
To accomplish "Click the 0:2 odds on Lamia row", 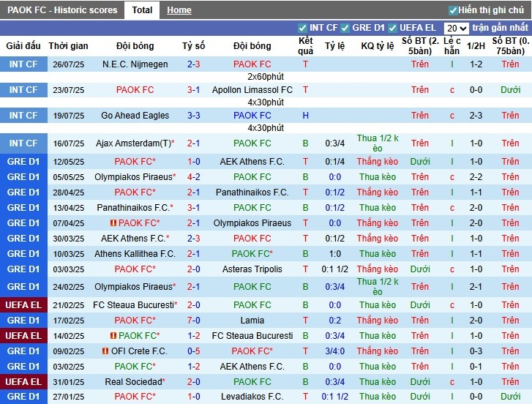I will [335, 321].
